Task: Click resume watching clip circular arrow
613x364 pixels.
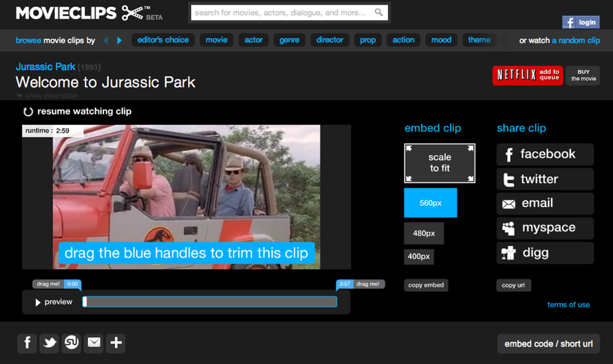Action: 28,112
